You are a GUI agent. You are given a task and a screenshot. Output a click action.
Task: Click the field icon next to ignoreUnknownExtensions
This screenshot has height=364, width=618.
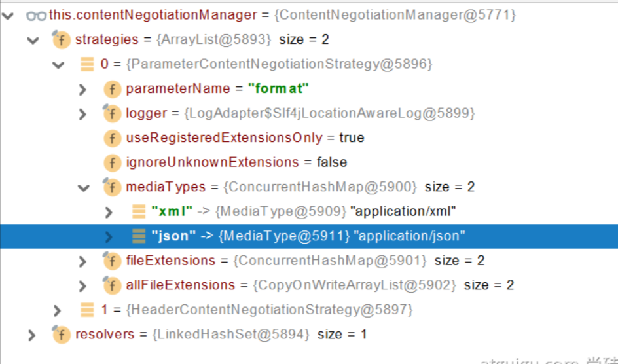(113, 162)
